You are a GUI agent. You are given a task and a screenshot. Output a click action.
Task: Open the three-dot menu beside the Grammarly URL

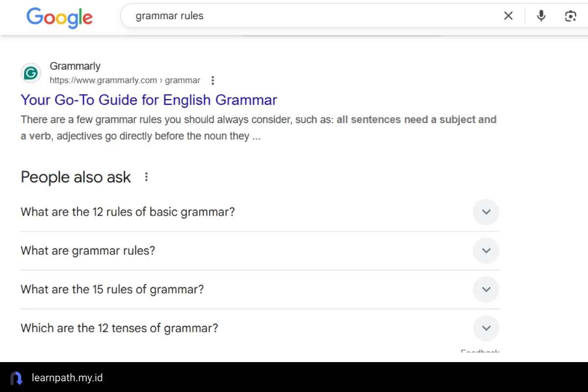click(x=212, y=80)
